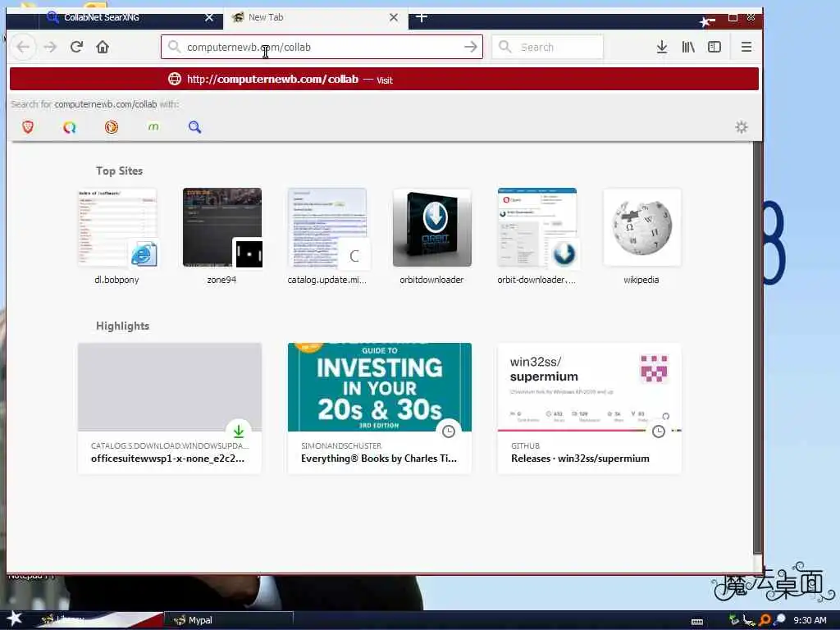Click the history clock icon on the supermium card
This screenshot has height=630, width=840.
(x=659, y=431)
